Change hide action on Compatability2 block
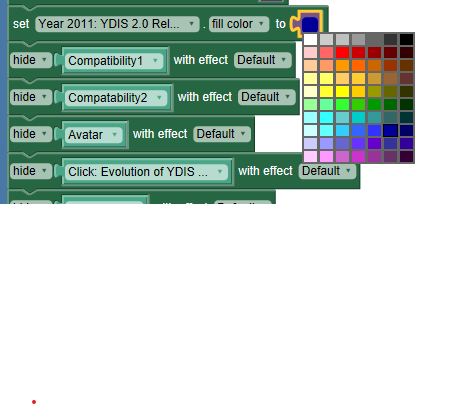471x405 pixels. point(31,97)
